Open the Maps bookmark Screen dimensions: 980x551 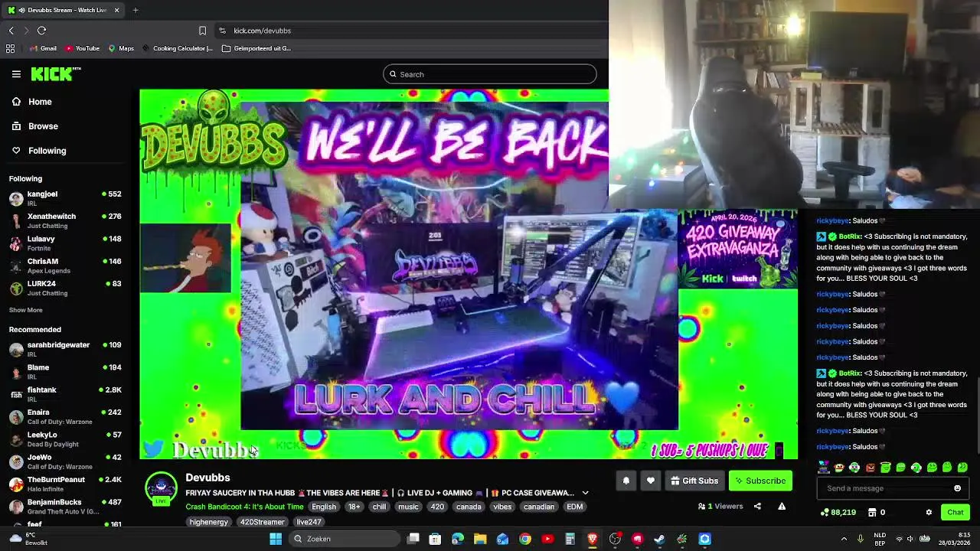click(121, 48)
